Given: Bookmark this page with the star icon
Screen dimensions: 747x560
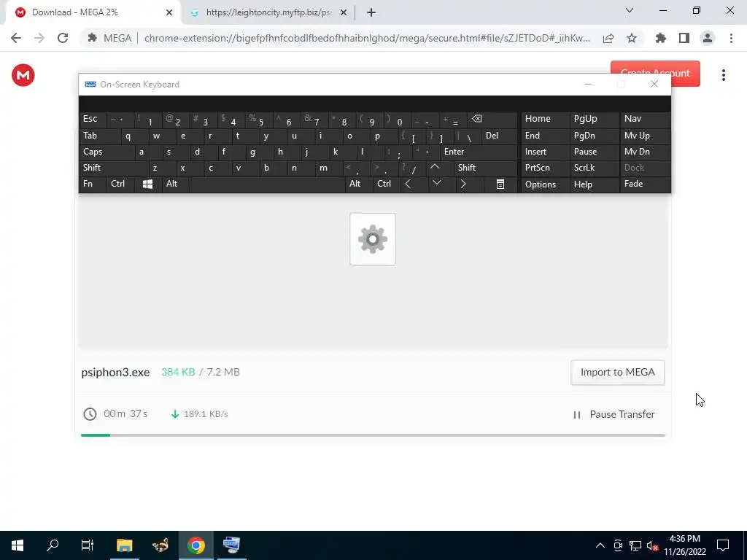Looking at the screenshot, I should click(x=632, y=38).
